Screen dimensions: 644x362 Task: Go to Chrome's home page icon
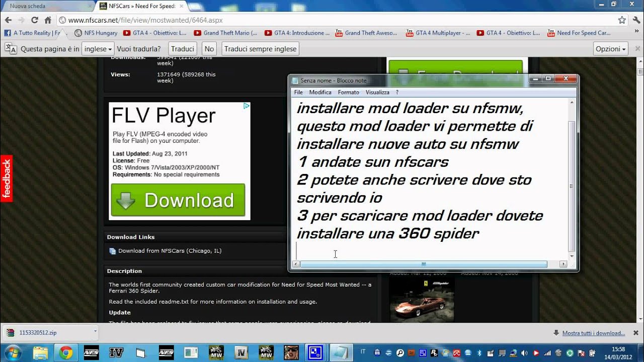tap(48, 20)
